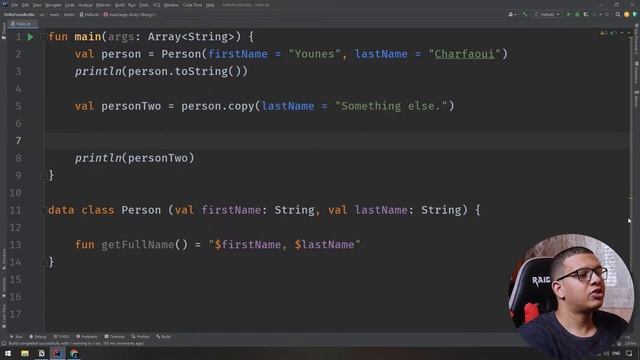Image resolution: width=640 pixels, height=360 pixels.
Task: Click the project name breadcrumb in navigation bar
Action: [19, 15]
